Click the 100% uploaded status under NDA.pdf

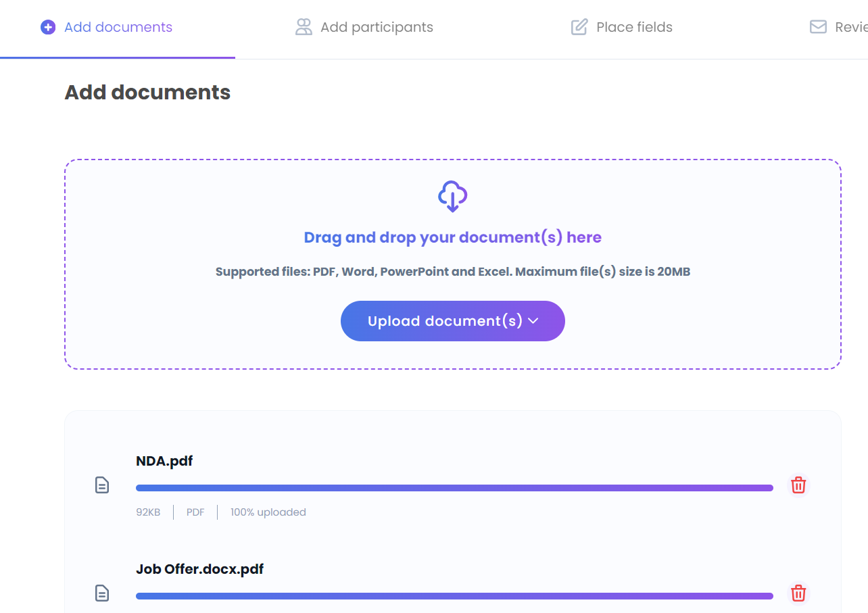tap(268, 512)
